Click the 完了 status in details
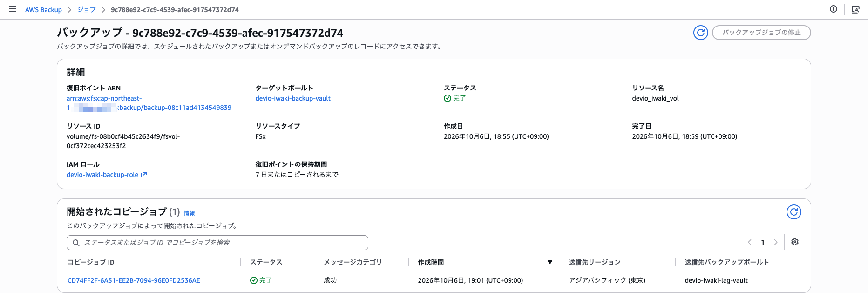Screen dimensions: 868x293 (455, 98)
